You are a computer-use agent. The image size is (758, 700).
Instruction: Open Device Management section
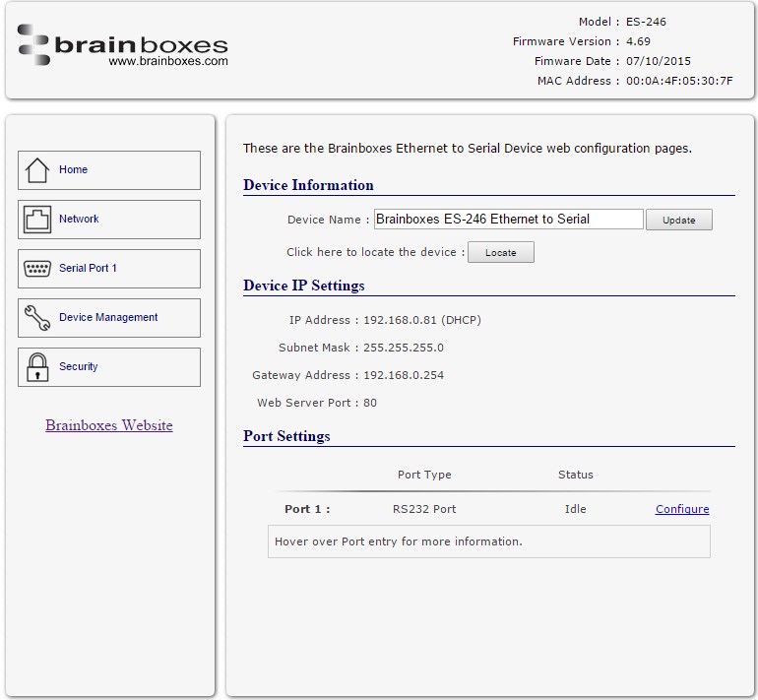109,318
